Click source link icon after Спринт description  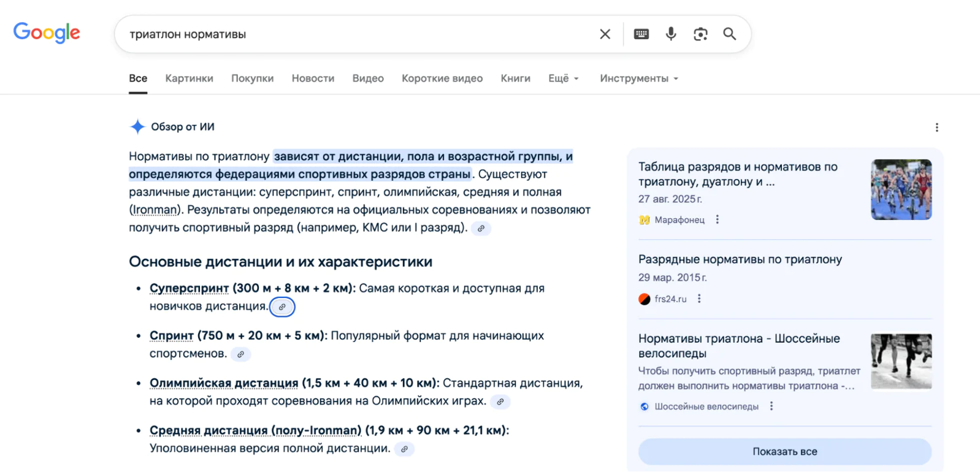(x=241, y=354)
